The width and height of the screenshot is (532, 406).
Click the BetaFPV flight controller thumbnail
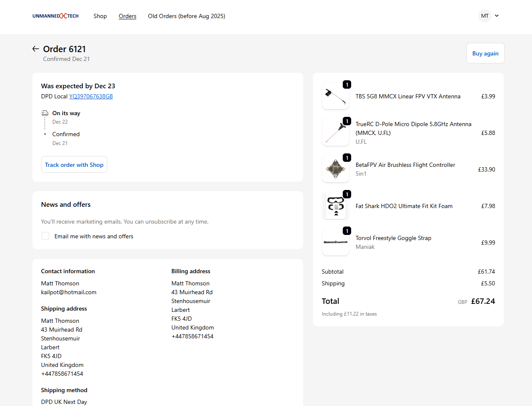pos(335,169)
